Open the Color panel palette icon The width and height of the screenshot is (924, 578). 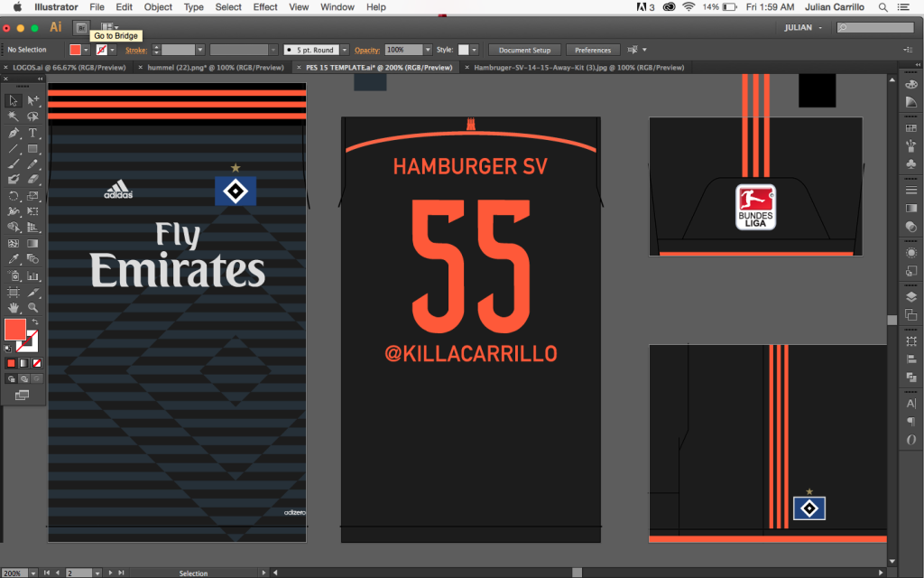911,84
